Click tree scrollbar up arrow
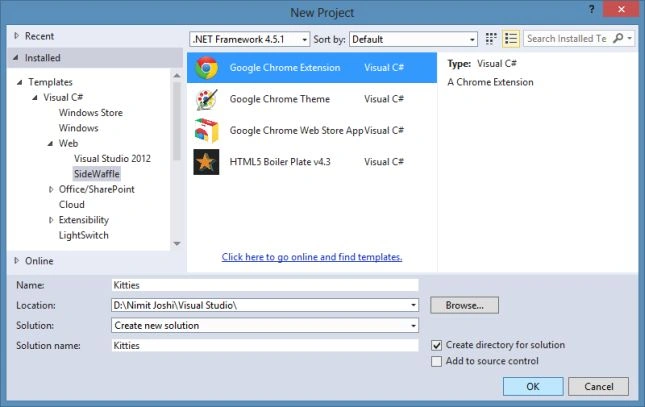645x407 pixels. (177, 76)
